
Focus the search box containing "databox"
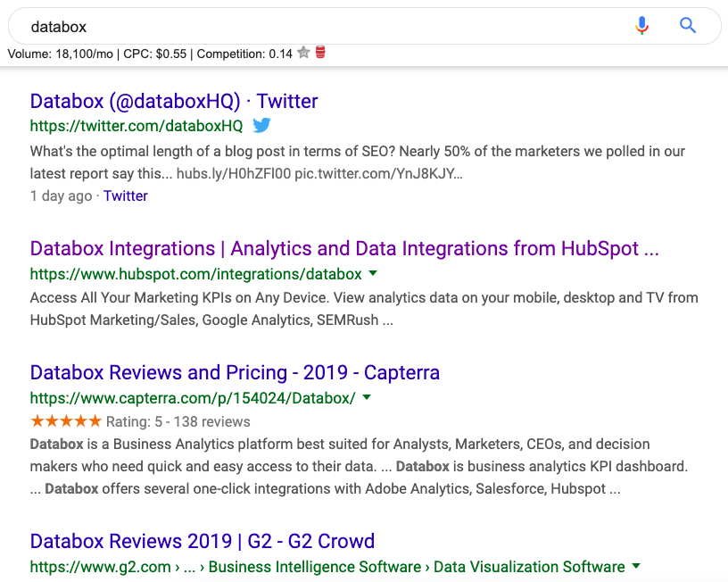coord(312,27)
